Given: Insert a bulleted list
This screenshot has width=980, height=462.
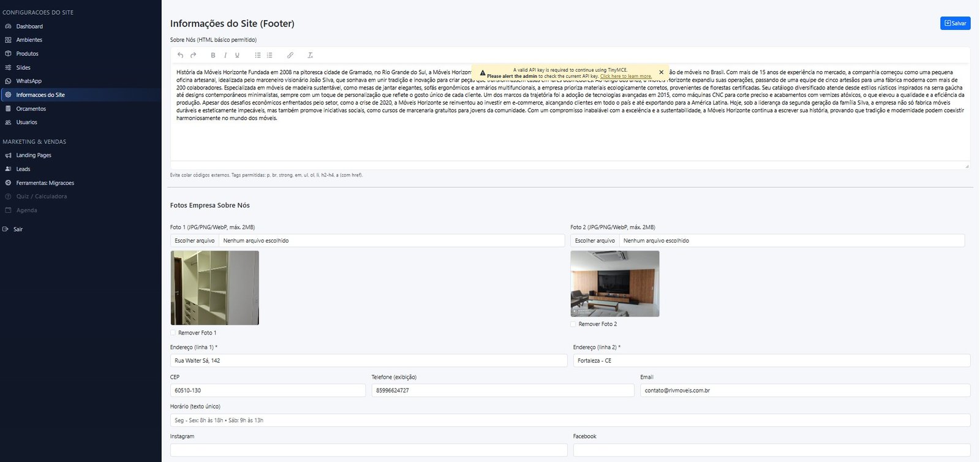Looking at the screenshot, I should click(258, 55).
